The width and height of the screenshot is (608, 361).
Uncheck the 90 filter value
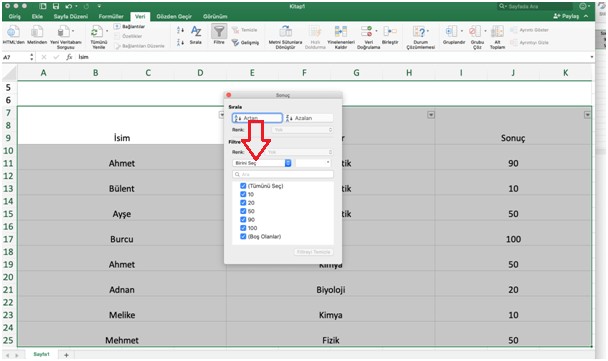(243, 219)
